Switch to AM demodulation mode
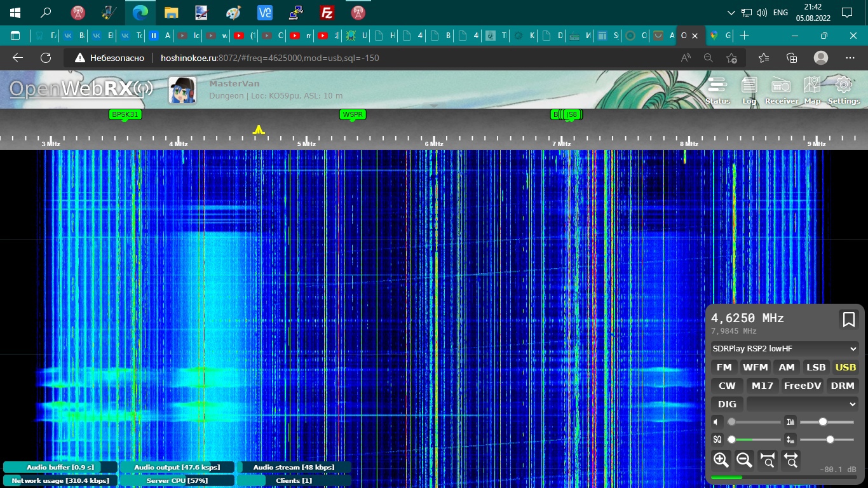 tap(787, 367)
